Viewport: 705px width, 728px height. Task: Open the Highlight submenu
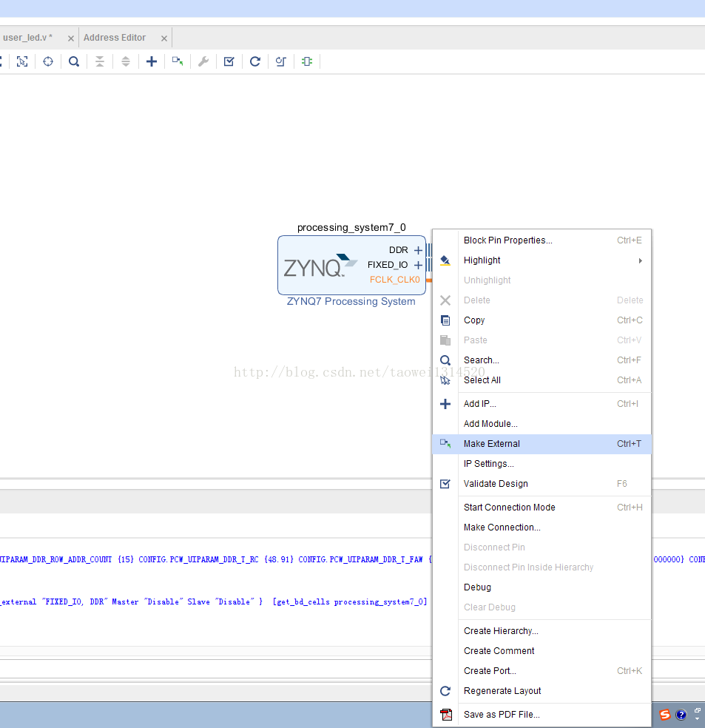(542, 260)
